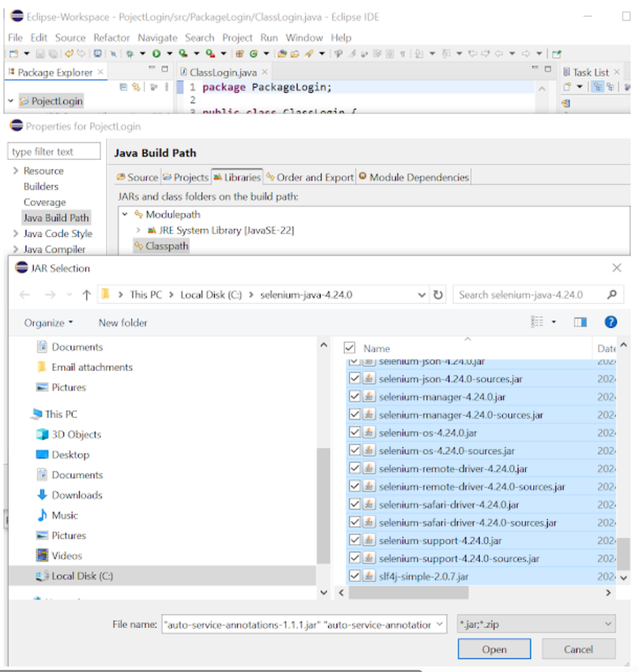Collapse the PojectLogin project node

10,101
